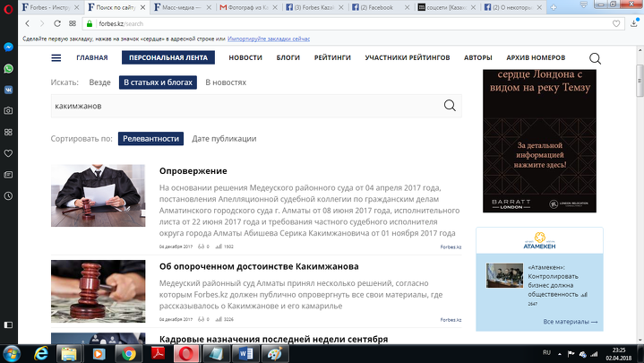644x363 pixels.
Task: Click the snapshot camera sidebar icon
Action: (8, 110)
